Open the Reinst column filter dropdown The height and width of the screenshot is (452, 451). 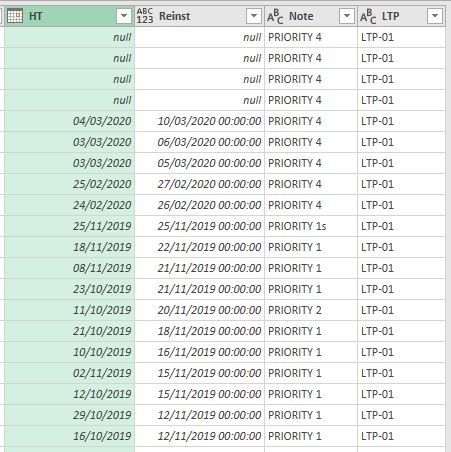[x=254, y=16]
